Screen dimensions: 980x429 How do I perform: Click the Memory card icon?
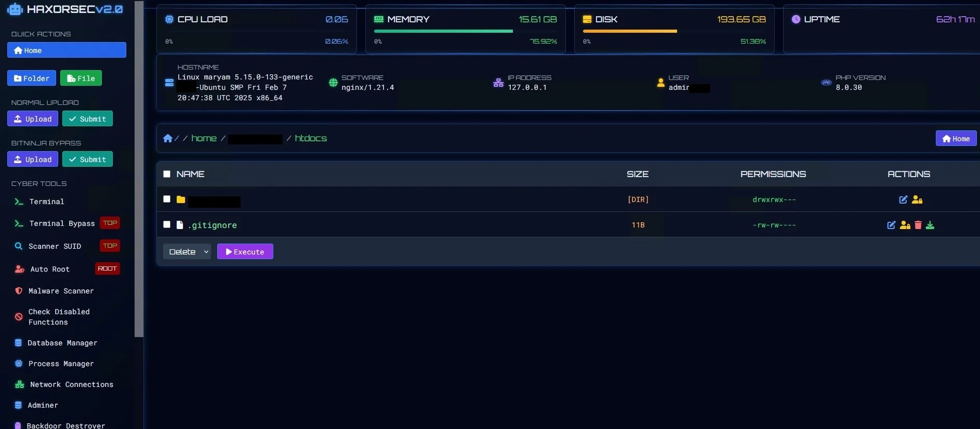379,19
